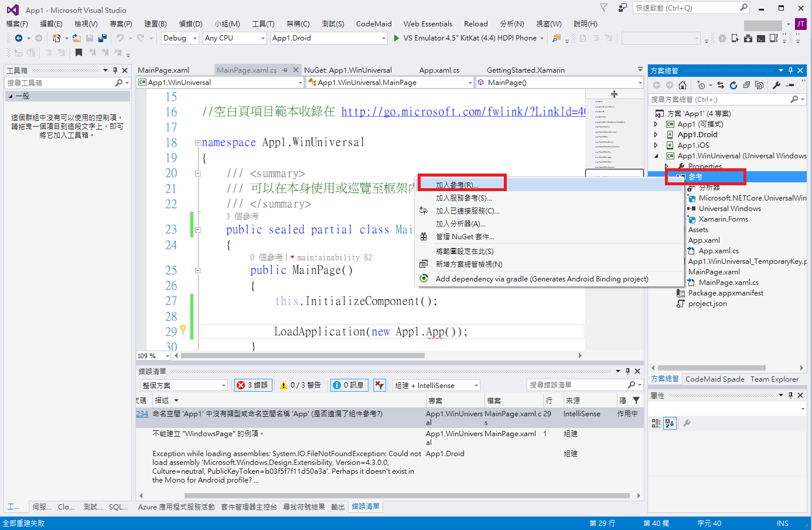Click the Navigate Backward arrow in toolbar
The image size is (812, 530).
click(x=19, y=38)
